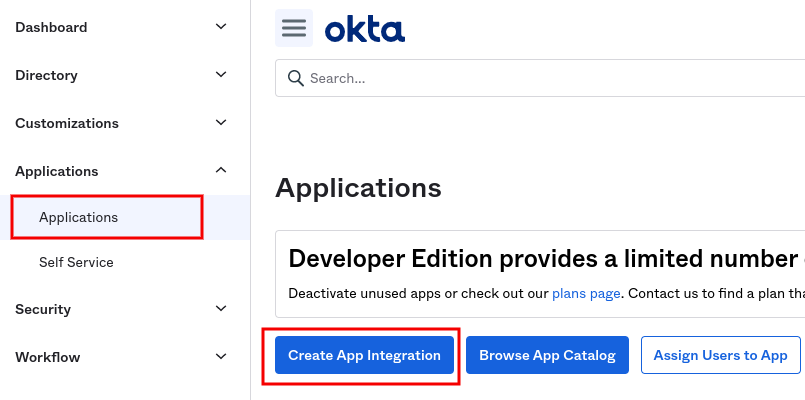Click the Customizations menu label
Viewport: 805px width, 400px height.
point(67,123)
